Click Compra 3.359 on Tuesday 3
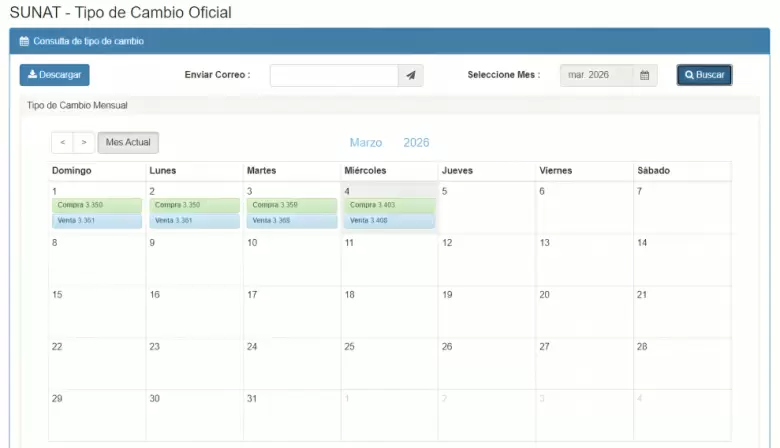The height and width of the screenshot is (448, 780). pos(291,205)
